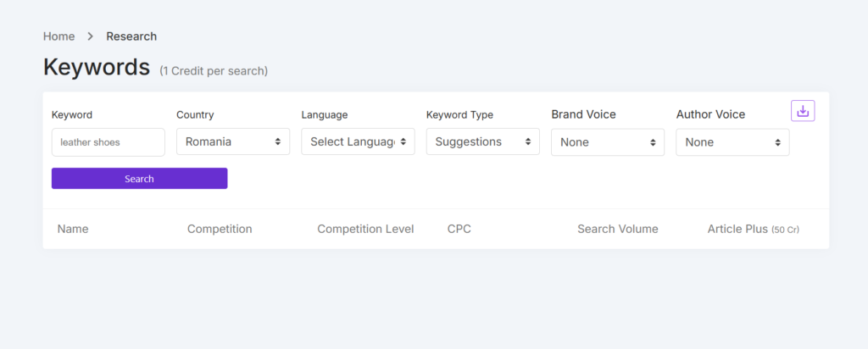The width and height of the screenshot is (868, 349).
Task: Click the Search Volume column header
Action: (x=617, y=229)
